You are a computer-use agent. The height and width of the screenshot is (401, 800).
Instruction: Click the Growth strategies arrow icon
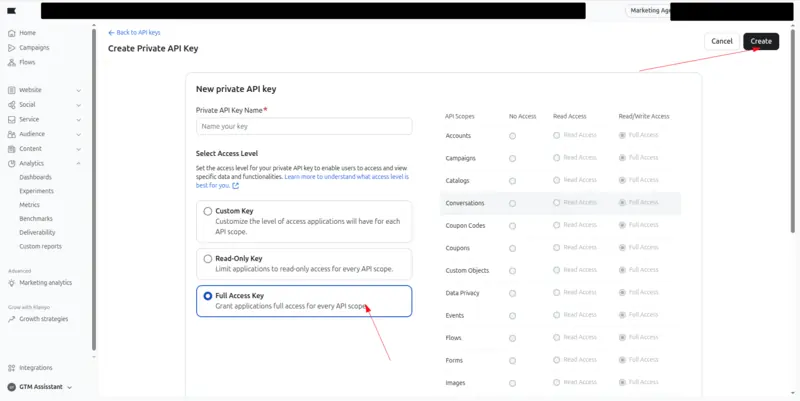pyautogui.click(x=12, y=319)
